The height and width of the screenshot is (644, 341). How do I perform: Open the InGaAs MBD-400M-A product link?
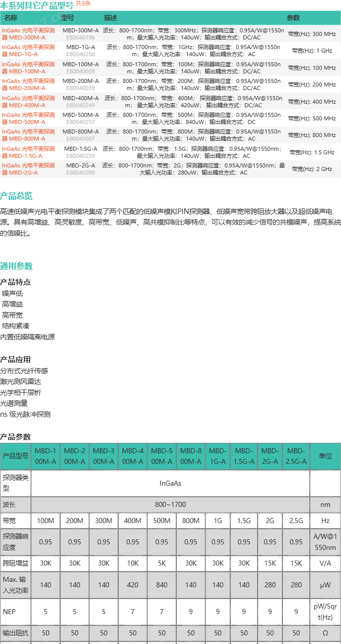click(28, 102)
